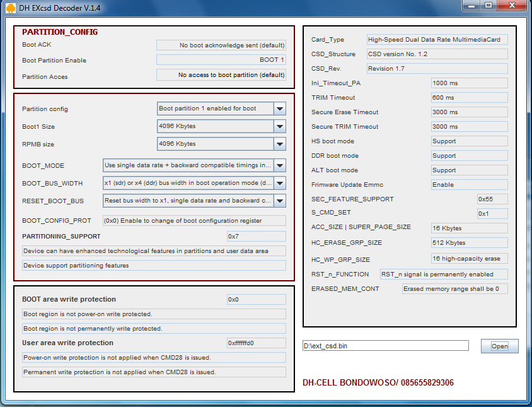
Task: Click 'Permanent write protection is not applied' text
Action: click(x=119, y=372)
